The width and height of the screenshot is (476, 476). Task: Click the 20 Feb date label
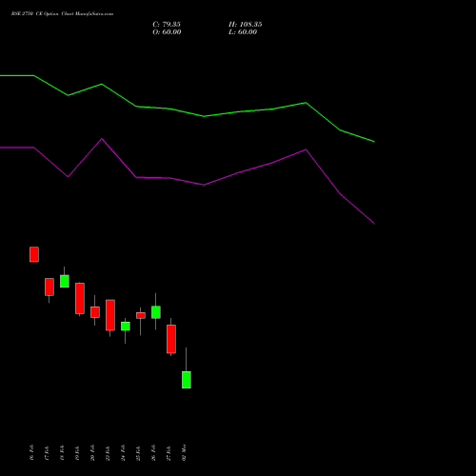pos(92,452)
